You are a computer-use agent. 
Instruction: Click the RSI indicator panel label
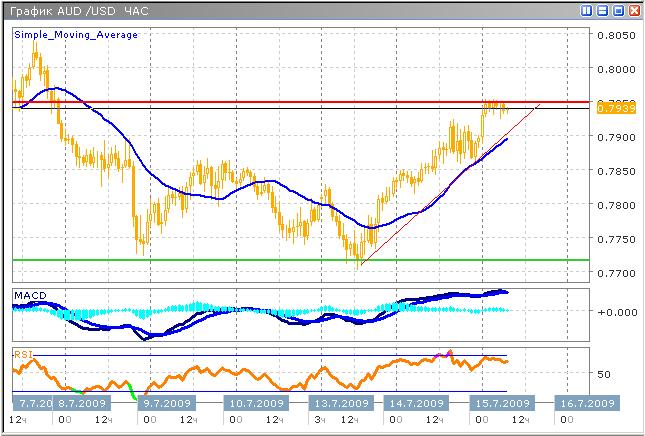(22, 353)
